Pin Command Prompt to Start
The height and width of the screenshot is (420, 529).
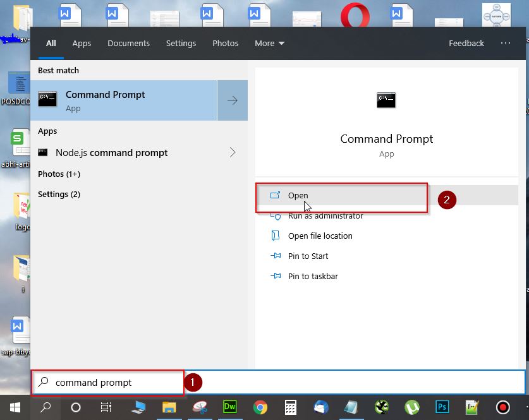pos(308,256)
